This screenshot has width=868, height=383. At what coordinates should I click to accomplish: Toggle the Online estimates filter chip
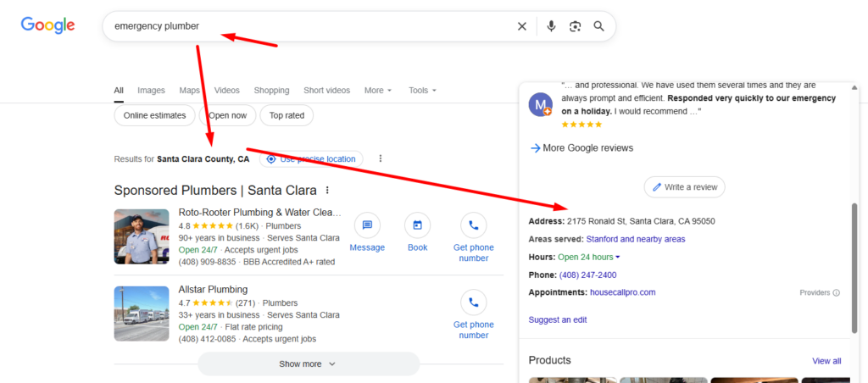click(x=154, y=115)
